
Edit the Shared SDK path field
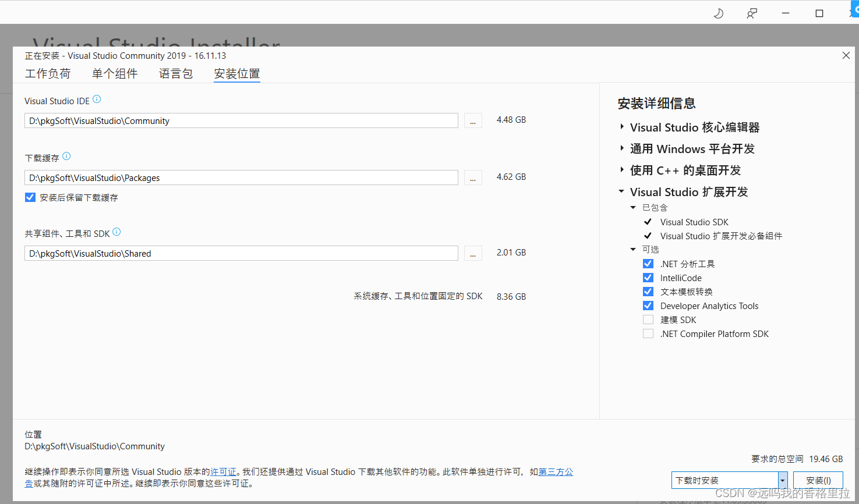point(241,254)
